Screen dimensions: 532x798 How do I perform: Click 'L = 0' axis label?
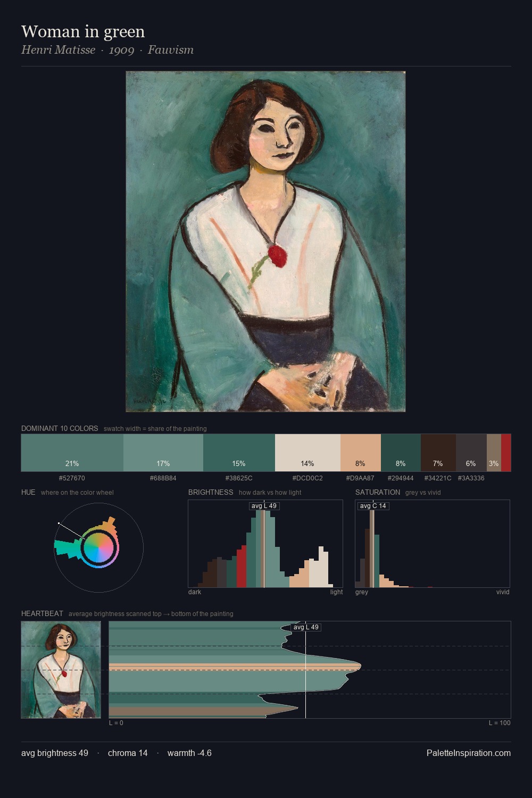(x=116, y=723)
